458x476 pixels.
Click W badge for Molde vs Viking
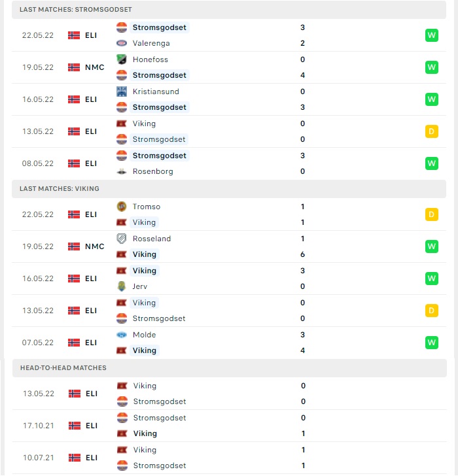point(432,343)
